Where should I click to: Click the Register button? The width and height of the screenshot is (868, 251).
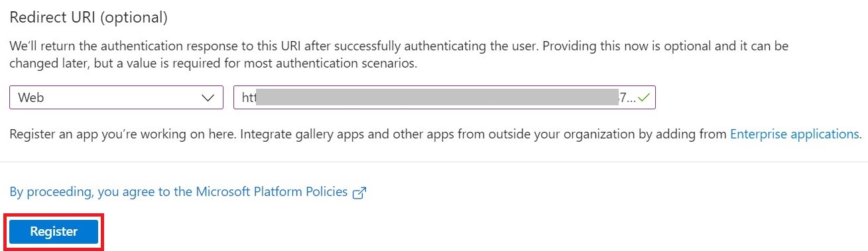tap(54, 232)
